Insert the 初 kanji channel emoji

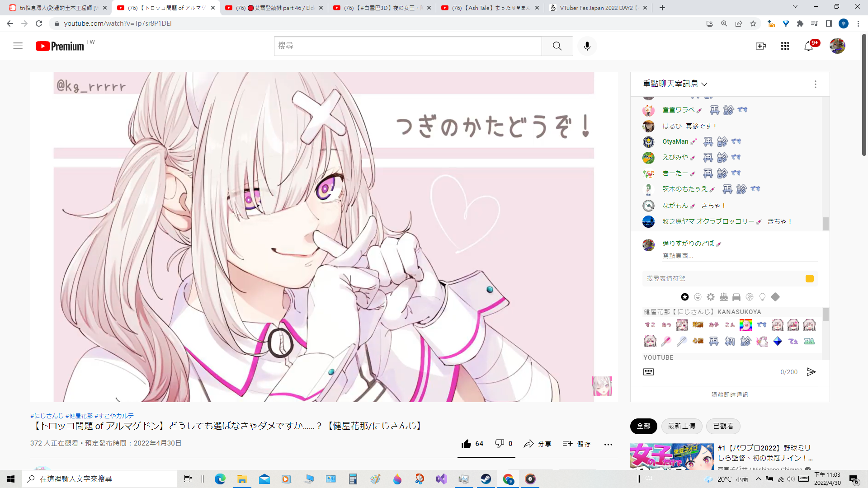[730, 341]
